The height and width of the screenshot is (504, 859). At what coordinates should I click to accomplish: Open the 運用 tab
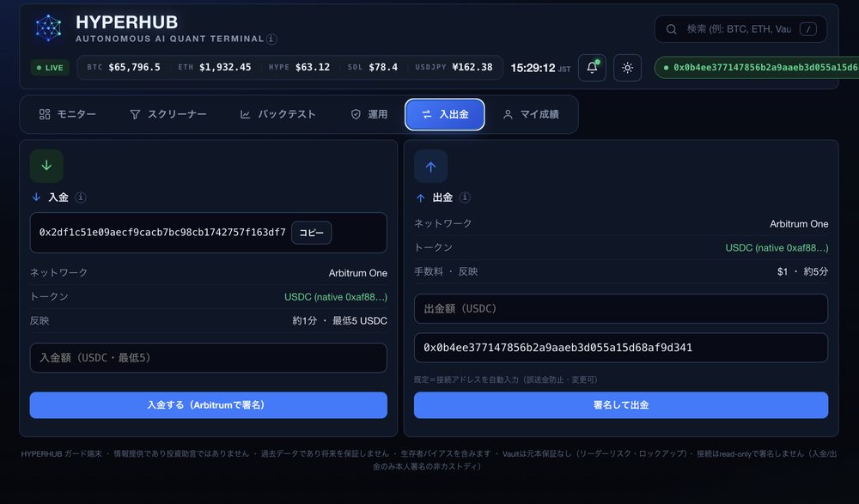point(369,114)
